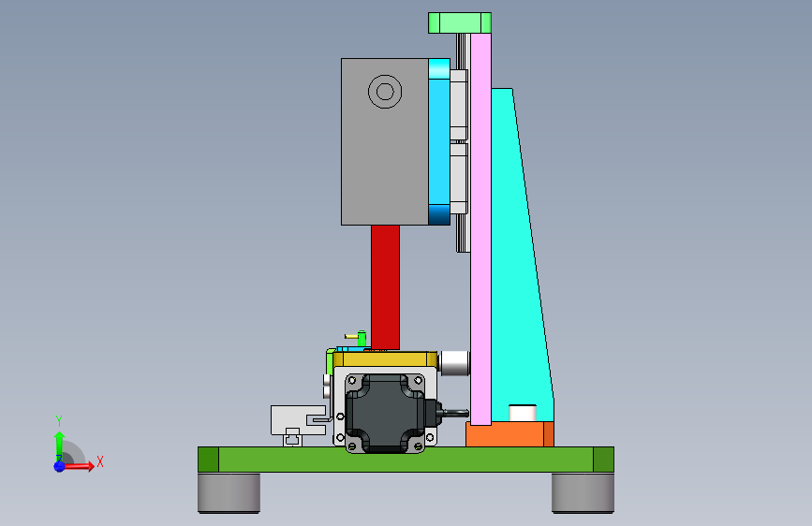Click the red X axis arrow of triad
This screenshot has width=812, height=526.
coord(78,466)
